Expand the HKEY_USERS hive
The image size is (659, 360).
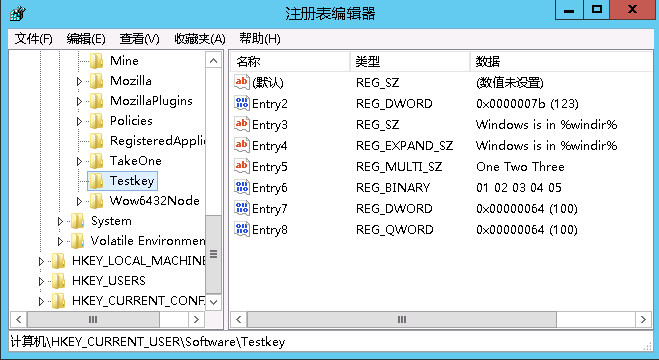41,281
